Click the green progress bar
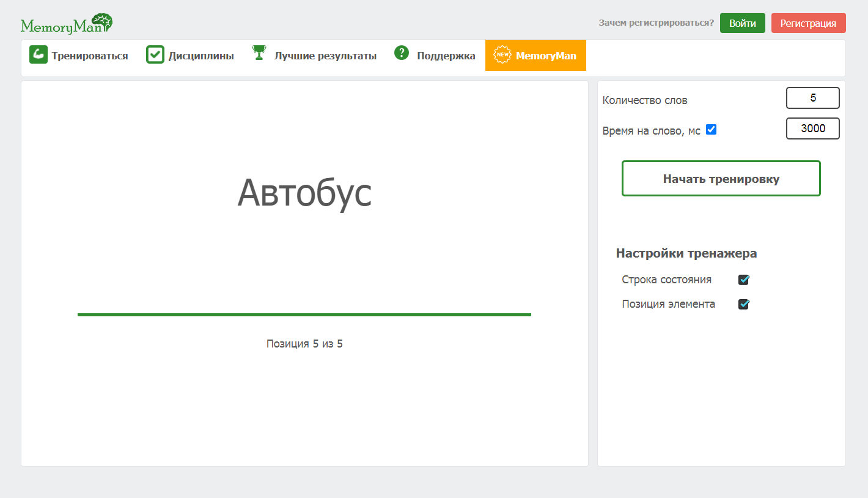The image size is (868, 498). pos(304,314)
